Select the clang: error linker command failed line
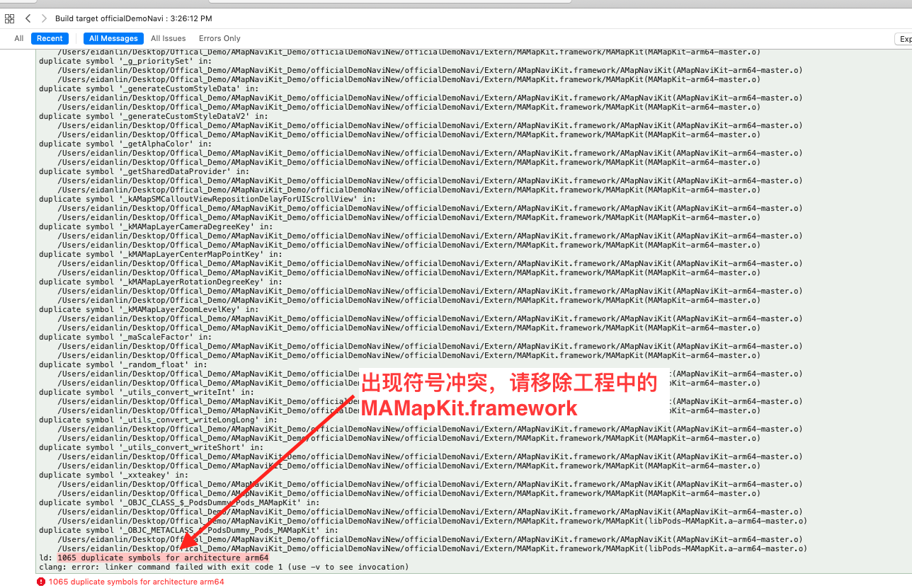This screenshot has height=588, width=912. point(224,567)
